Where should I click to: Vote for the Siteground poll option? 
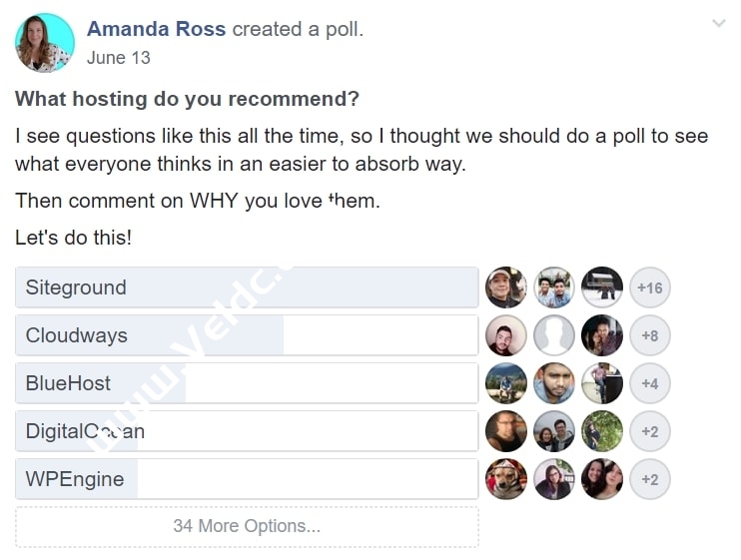pyautogui.click(x=247, y=287)
